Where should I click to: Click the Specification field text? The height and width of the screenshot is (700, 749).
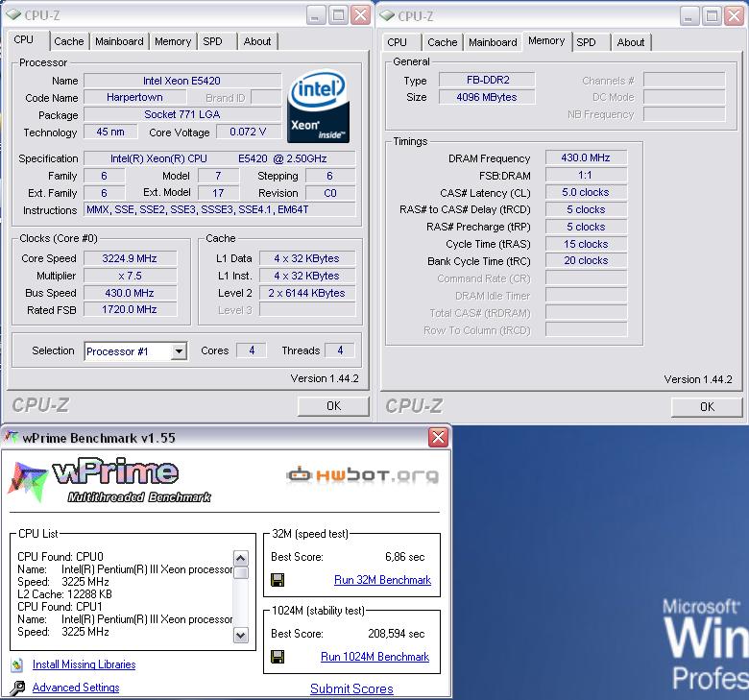(220, 158)
